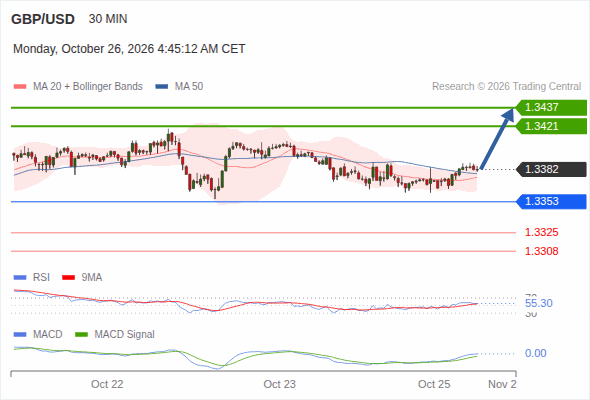Click the Research Trading Central copyright text
This screenshot has width=590, height=400.
coord(506,87)
